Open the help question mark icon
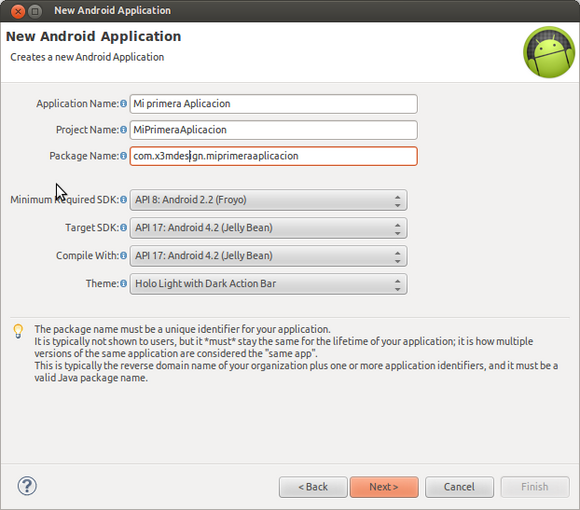Image resolution: width=580 pixels, height=510 pixels. (x=27, y=486)
